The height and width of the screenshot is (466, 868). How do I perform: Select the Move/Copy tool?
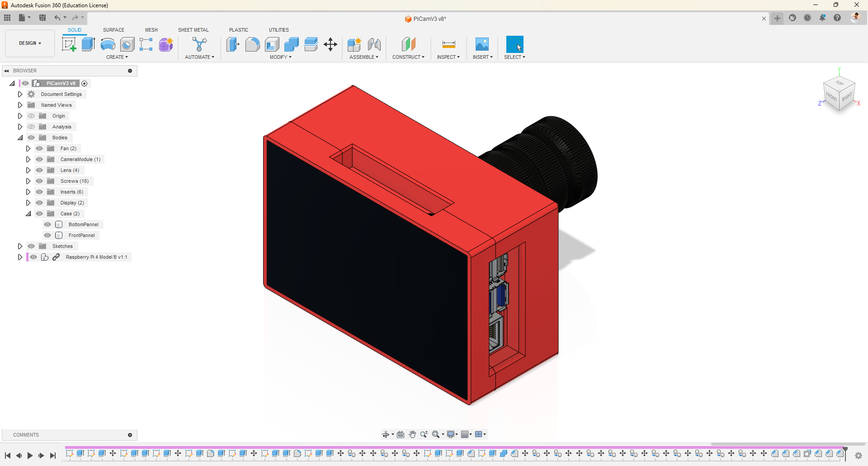[x=330, y=44]
